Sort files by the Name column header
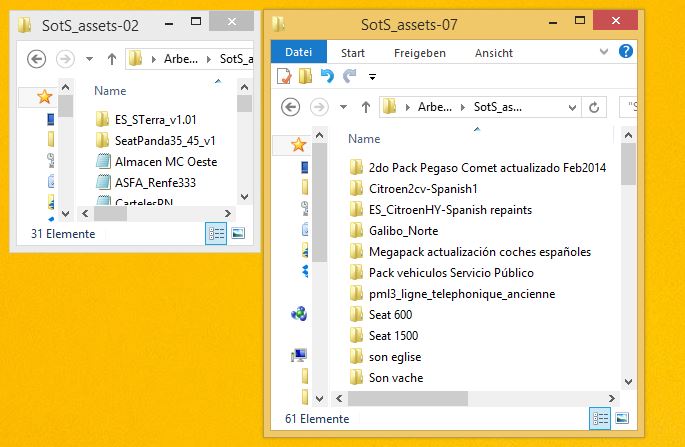The width and height of the screenshot is (685, 447). coord(364,139)
